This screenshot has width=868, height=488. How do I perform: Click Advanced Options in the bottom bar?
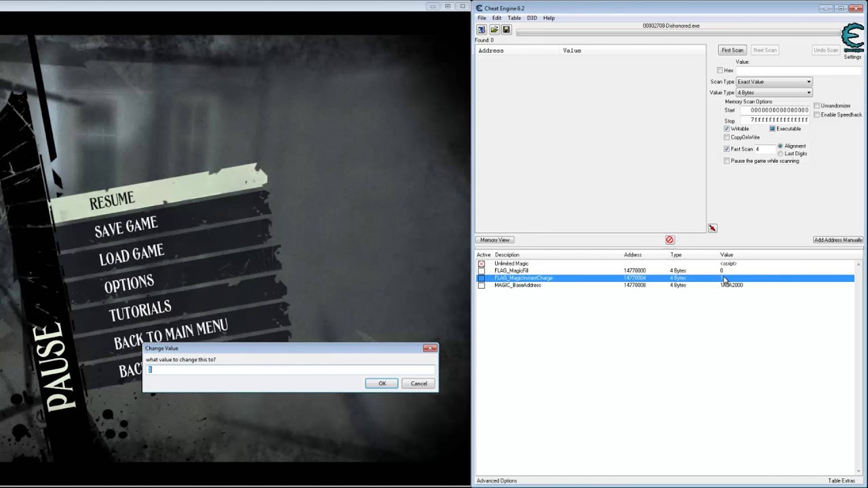click(x=496, y=481)
